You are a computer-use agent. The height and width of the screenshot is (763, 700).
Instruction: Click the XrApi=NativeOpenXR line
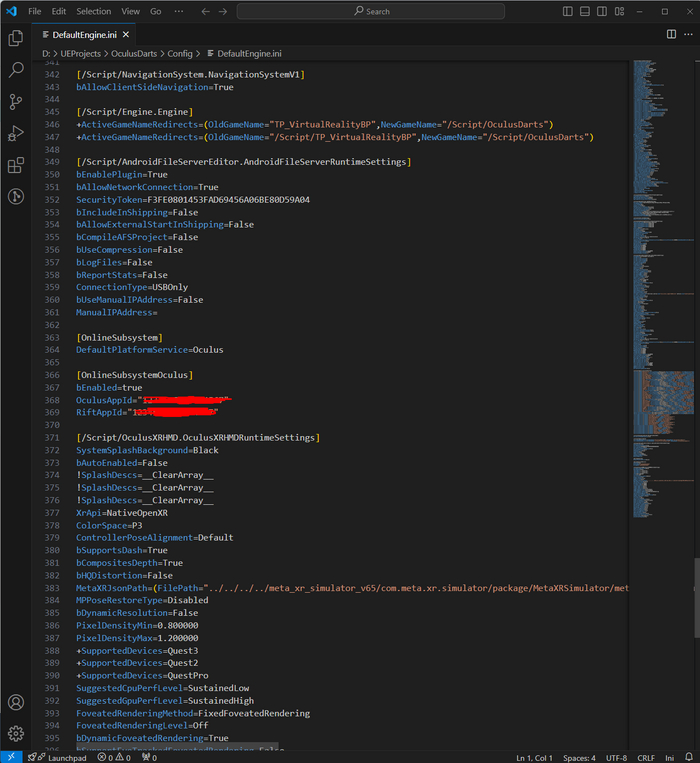tap(122, 513)
